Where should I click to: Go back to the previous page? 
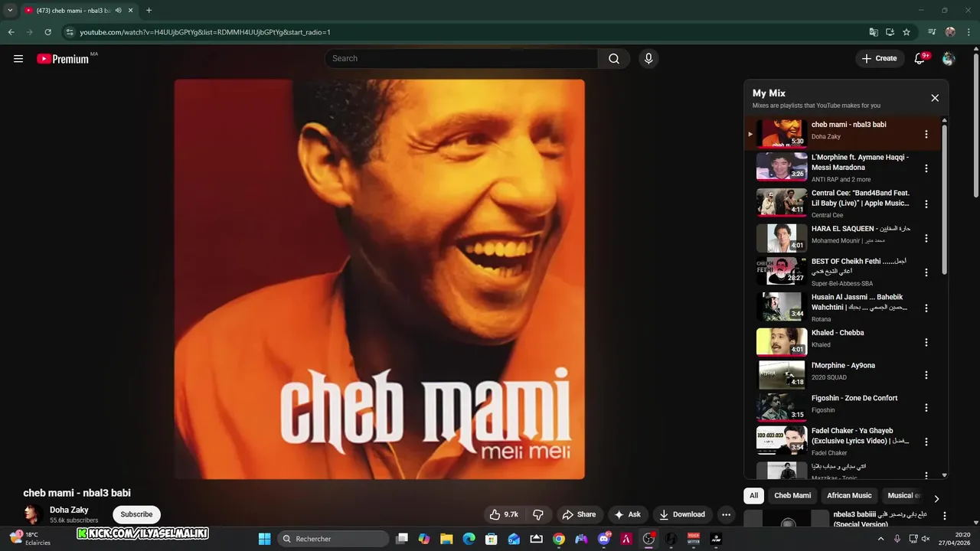tap(11, 32)
